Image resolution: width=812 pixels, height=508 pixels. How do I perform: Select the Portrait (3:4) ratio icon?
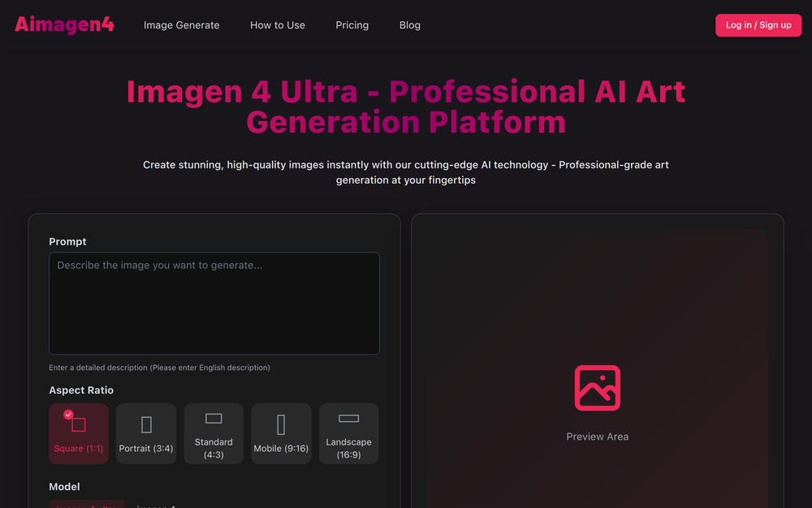point(146,423)
